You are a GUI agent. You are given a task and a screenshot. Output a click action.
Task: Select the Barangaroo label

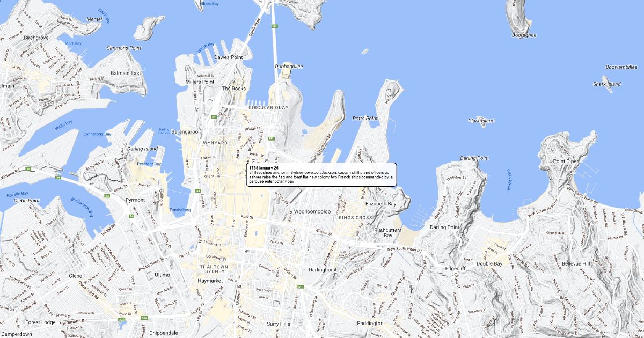185,131
